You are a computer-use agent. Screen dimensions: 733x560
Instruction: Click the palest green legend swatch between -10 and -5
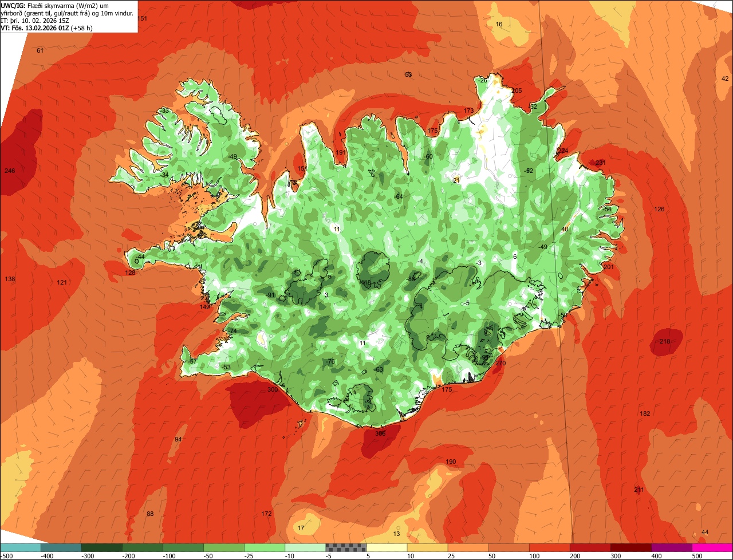305,547
